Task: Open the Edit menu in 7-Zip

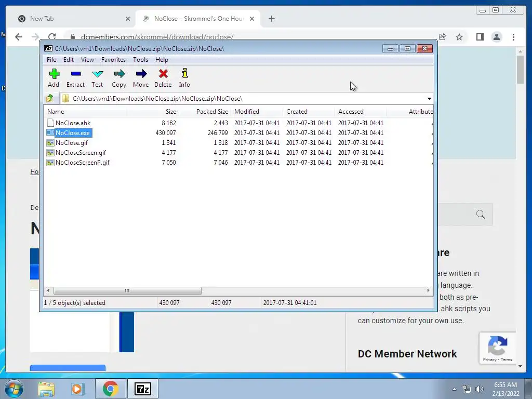Action: pos(69,60)
